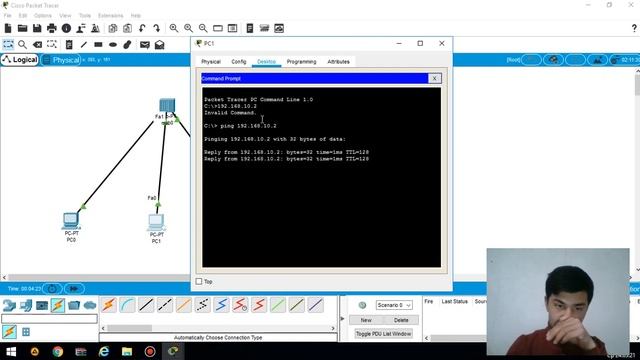Open the network information icon
The height and width of the screenshot is (360, 640).
click(66, 28)
